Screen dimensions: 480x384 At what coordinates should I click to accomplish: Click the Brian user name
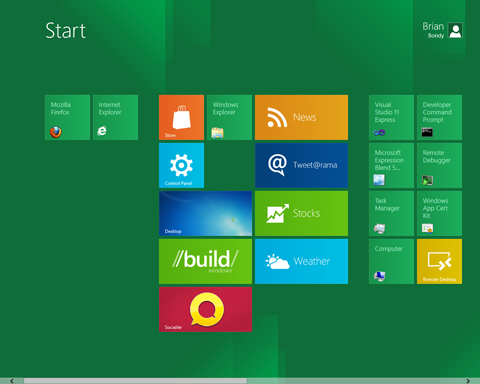[x=433, y=26]
